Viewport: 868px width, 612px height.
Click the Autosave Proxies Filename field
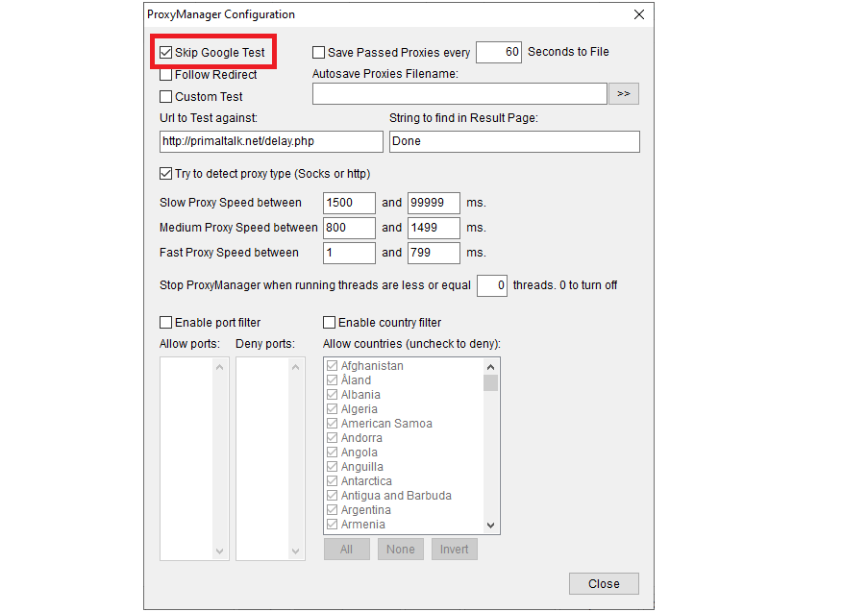coord(459,93)
